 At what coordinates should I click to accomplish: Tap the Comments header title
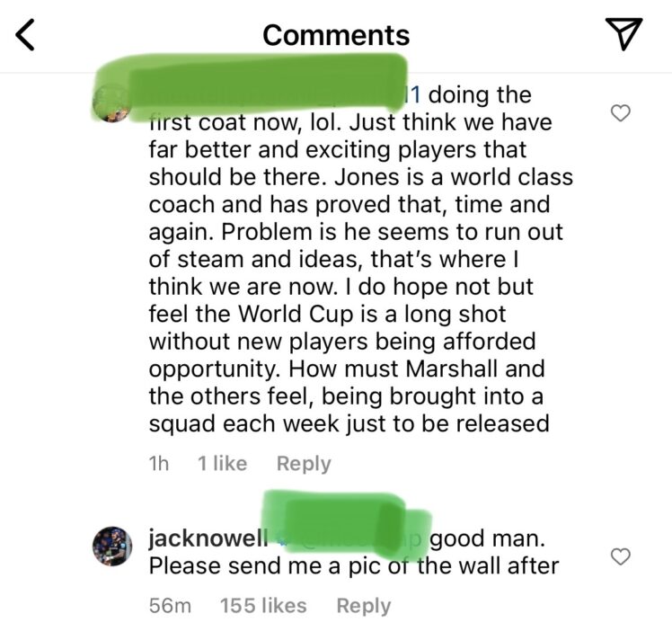point(336,35)
